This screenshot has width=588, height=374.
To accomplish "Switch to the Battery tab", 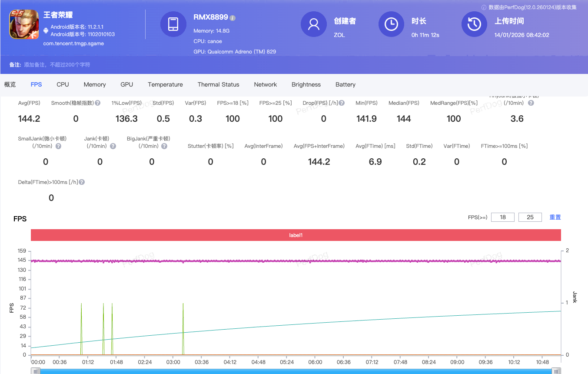I will [345, 84].
